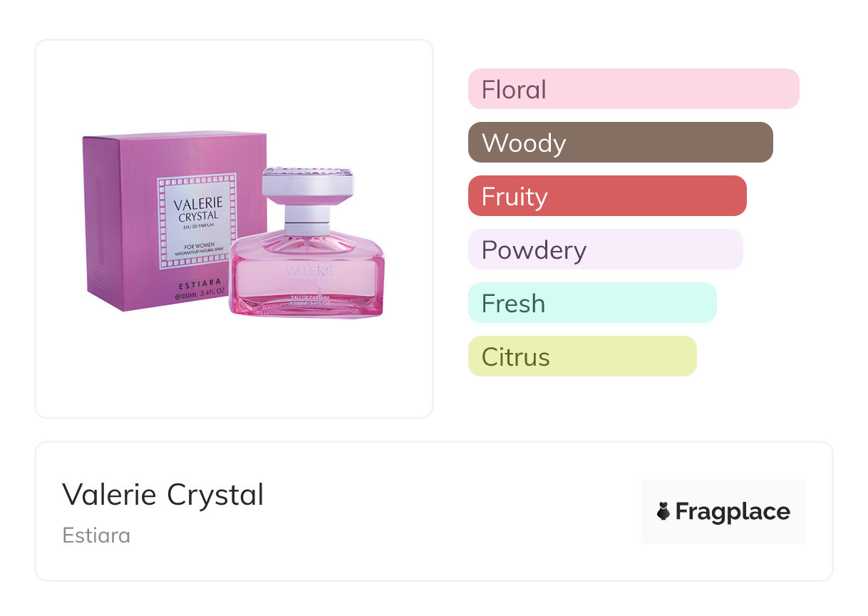
Task: Select the Woody accord bar
Action: [x=620, y=143]
